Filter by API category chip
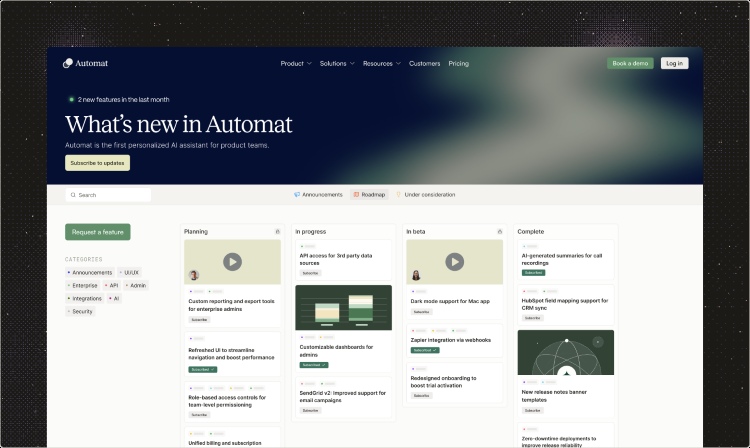 click(x=111, y=285)
